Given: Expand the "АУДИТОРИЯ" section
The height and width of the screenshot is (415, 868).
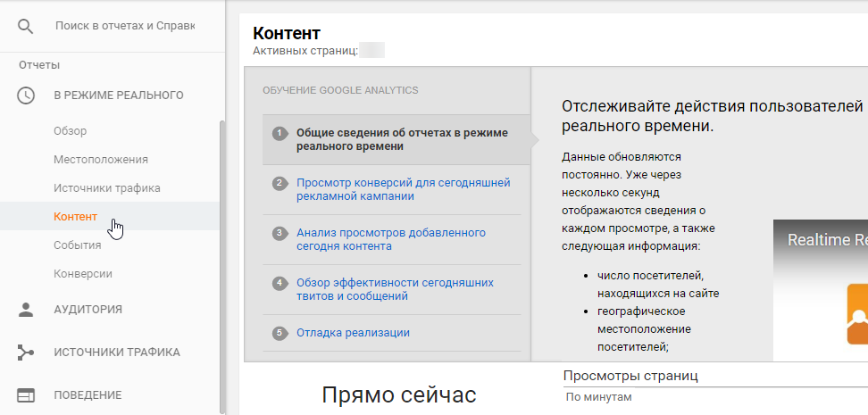Looking at the screenshot, I should coord(88,310).
